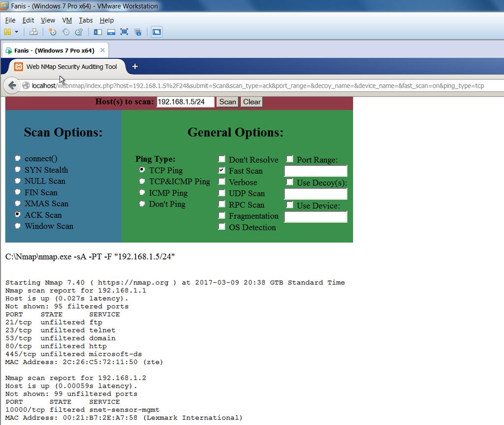Open the power options dropdown arrow
Screen dimensions: 504x425
click(x=16, y=32)
